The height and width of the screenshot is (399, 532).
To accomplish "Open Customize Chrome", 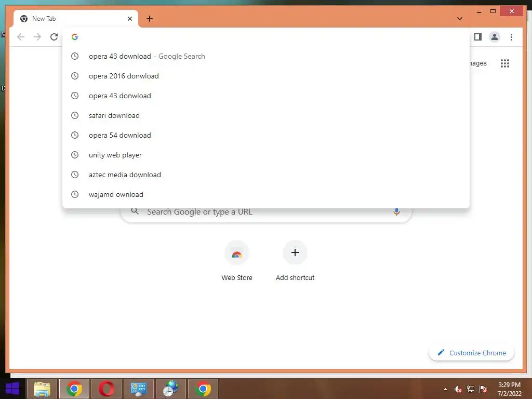I will click(472, 353).
